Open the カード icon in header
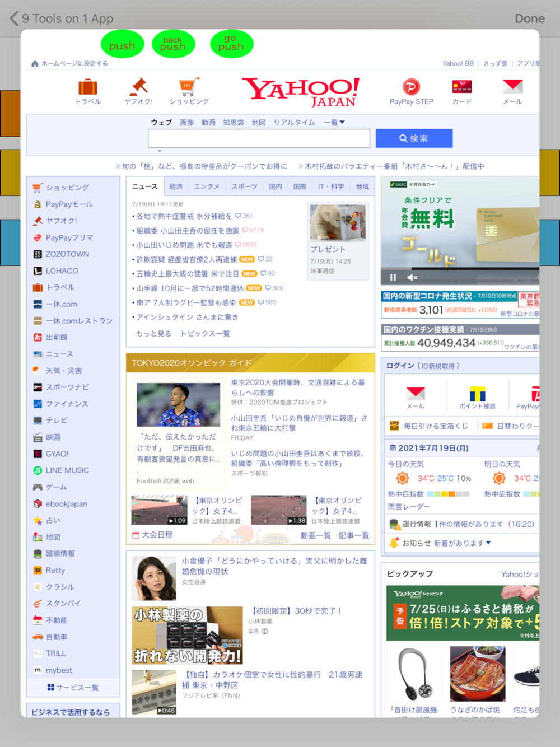This screenshot has width=560, height=747. point(462,86)
